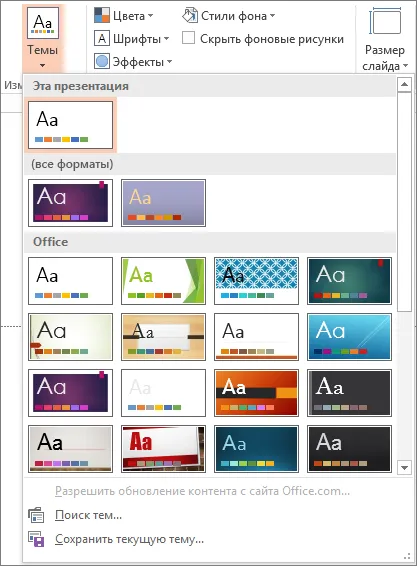The width and height of the screenshot is (417, 566).
Task: Enable Скрыть фоновые рисунки checkbox
Action: tap(188, 38)
